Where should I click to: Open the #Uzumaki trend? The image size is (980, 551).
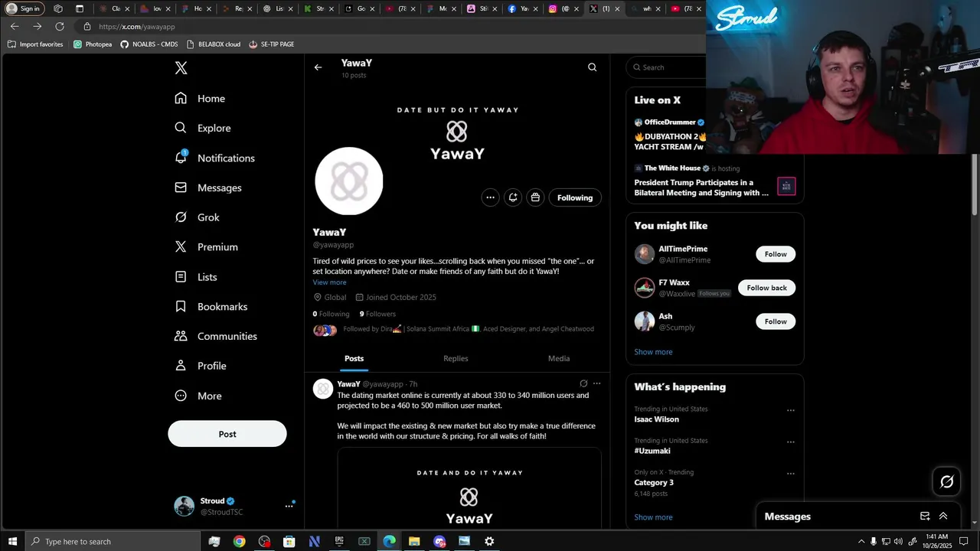tap(652, 451)
